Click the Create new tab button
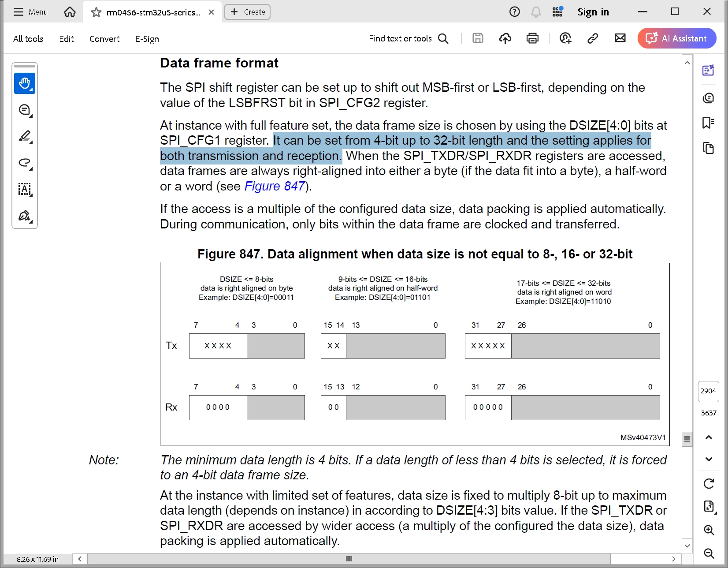728x568 pixels. pos(247,12)
